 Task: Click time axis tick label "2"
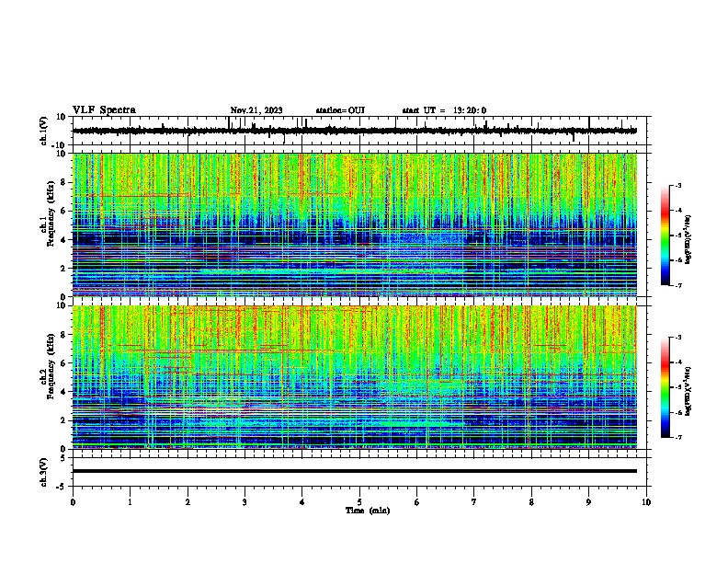click(x=188, y=502)
